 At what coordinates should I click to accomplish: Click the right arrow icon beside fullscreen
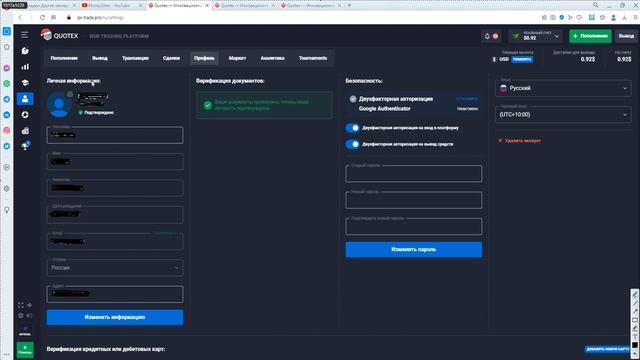29,305
